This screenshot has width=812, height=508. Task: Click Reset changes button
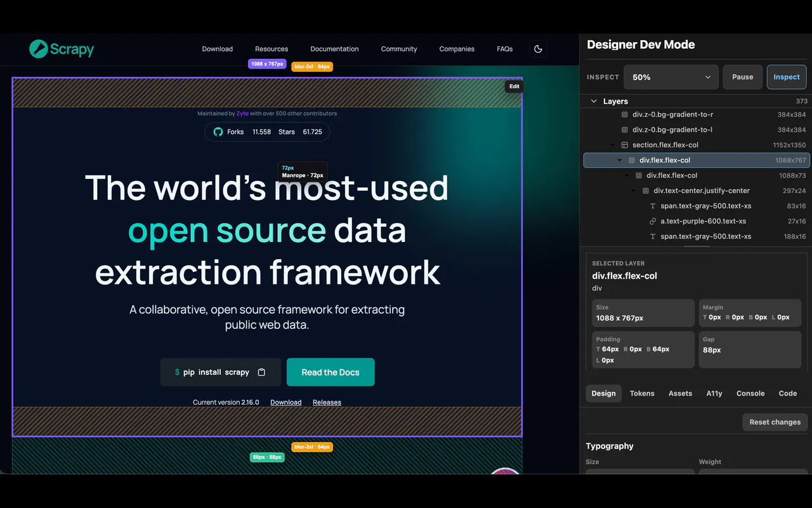pyautogui.click(x=775, y=422)
